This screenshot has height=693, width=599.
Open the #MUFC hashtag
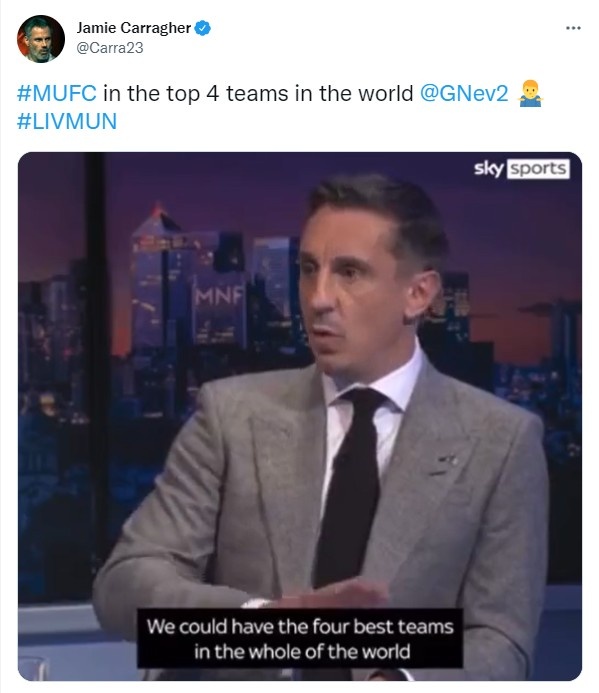click(x=57, y=93)
